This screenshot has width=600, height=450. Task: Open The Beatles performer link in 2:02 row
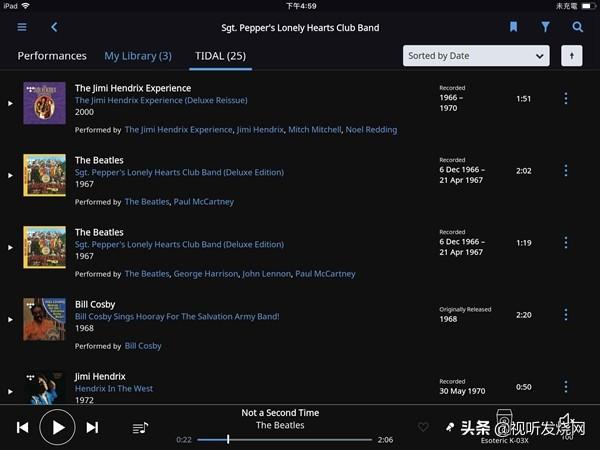(x=147, y=202)
